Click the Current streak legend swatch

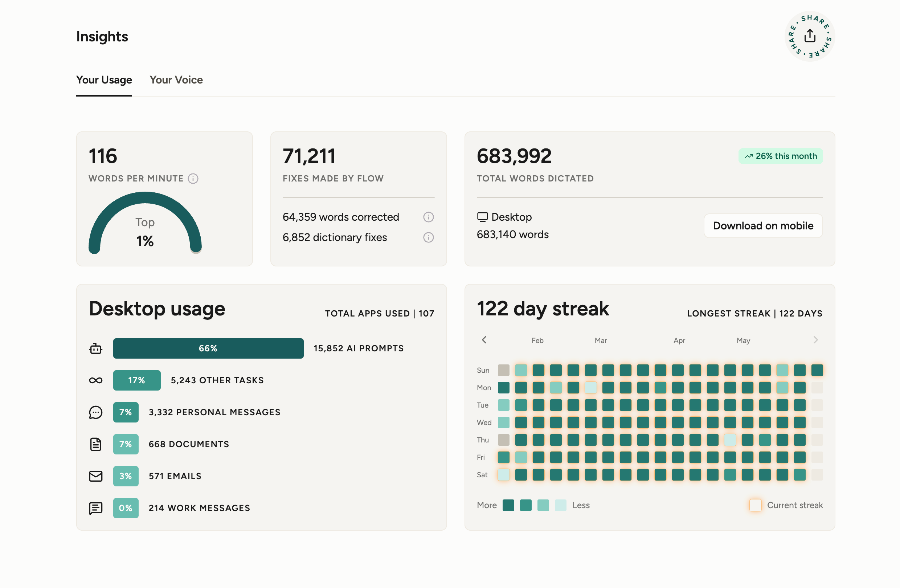pos(755,505)
